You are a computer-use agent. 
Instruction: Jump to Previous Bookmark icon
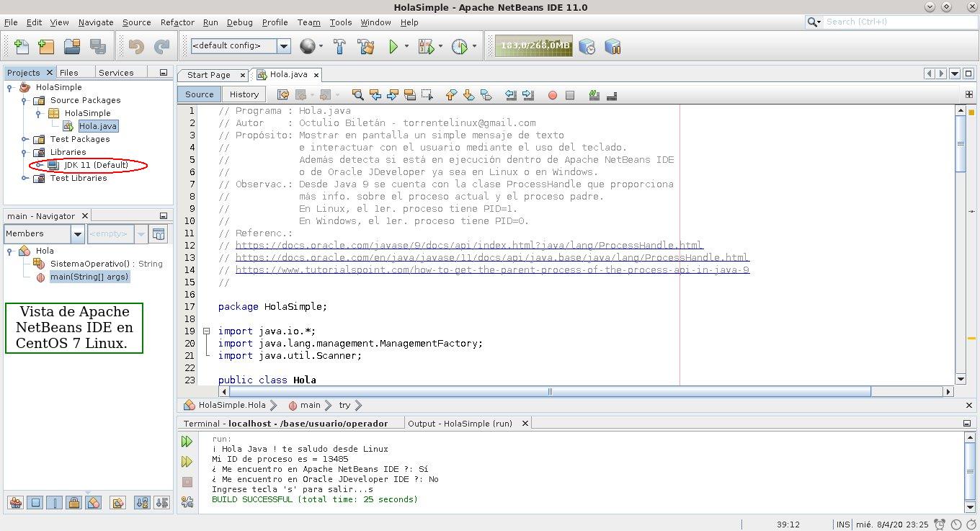(451, 94)
